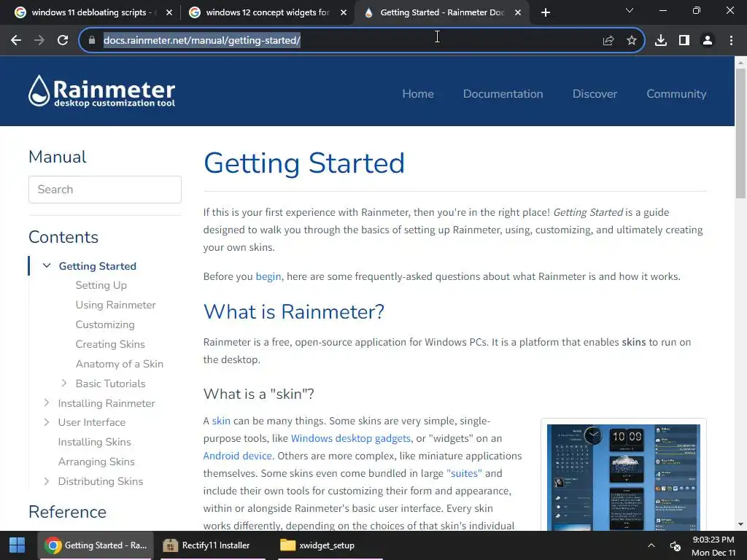The height and width of the screenshot is (560, 747).
Task: Click the address bar URL
Action: tap(202, 41)
